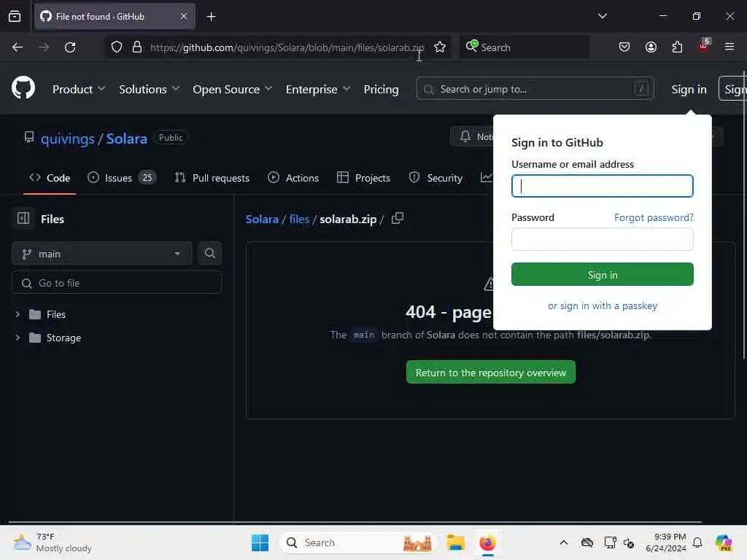Open Windows notification bell in tray
The image size is (747, 560).
tap(697, 542)
